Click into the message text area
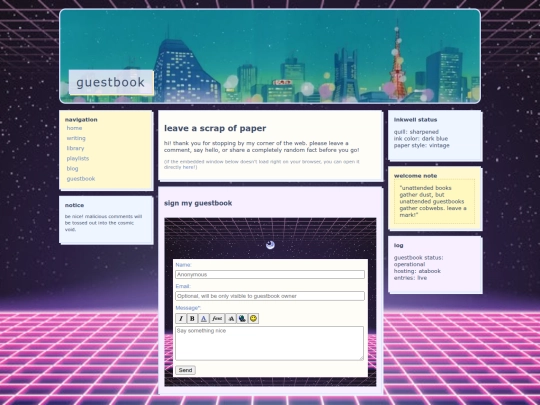The height and width of the screenshot is (405, 540). coord(269,343)
